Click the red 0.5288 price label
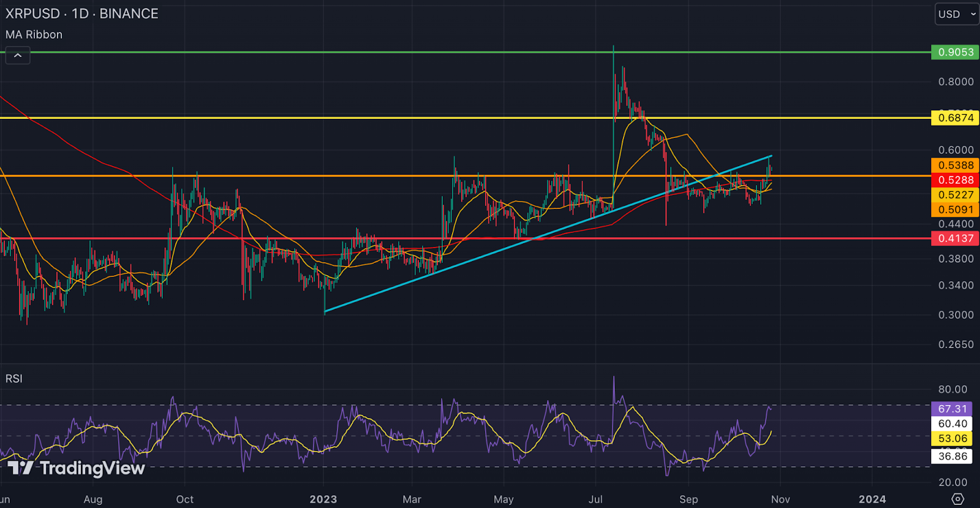 [956, 180]
